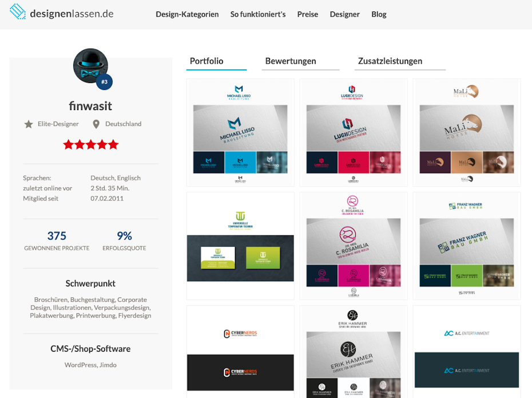Click the 375 gewonnene Projekte count
Image resolution: width=532 pixels, height=398 pixels.
tap(57, 236)
